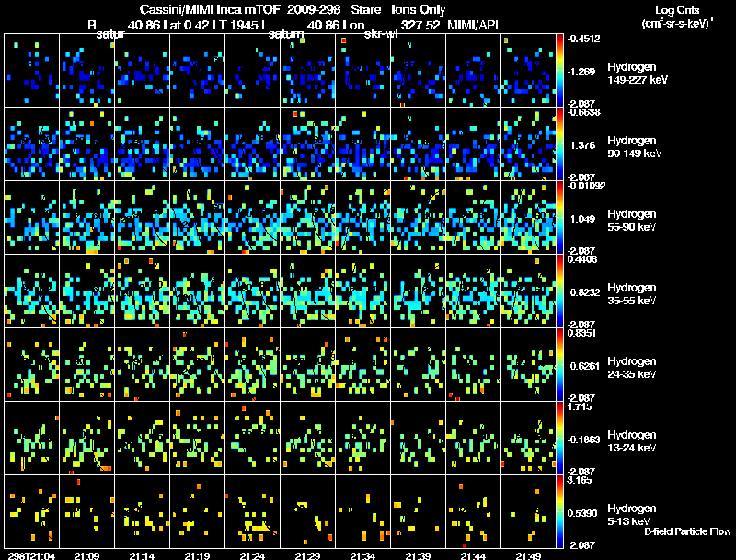Click the '298T21:04' time axis label

tap(31, 555)
